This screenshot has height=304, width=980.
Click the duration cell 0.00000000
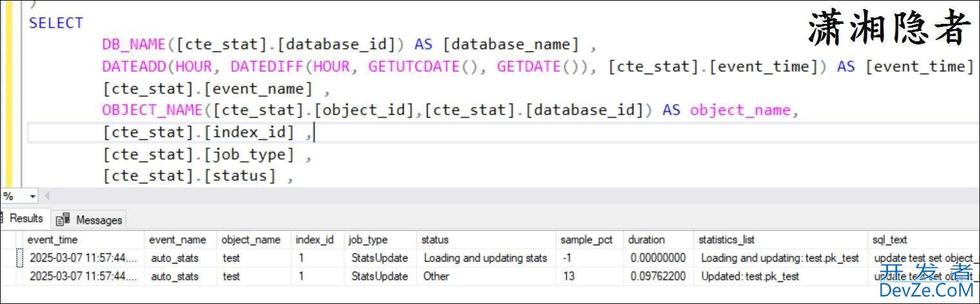click(658, 258)
